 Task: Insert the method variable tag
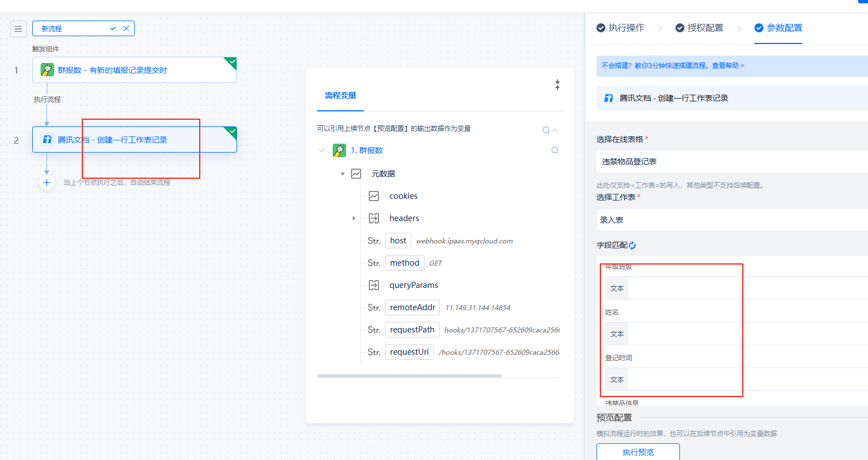click(x=405, y=263)
